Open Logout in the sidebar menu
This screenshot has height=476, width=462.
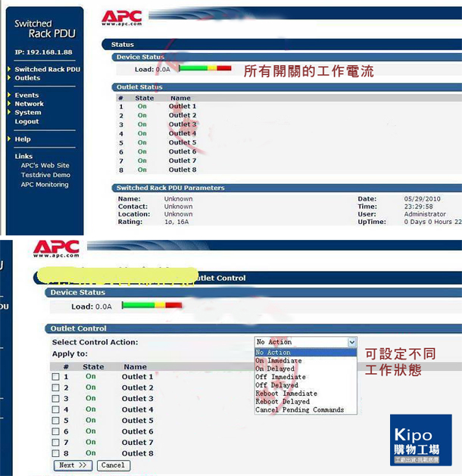(27, 122)
